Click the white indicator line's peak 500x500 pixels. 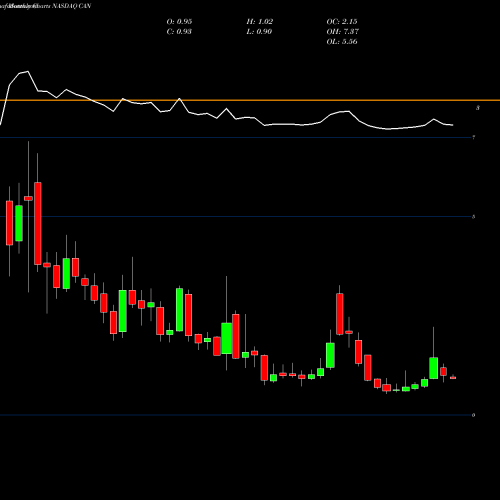point(27,71)
